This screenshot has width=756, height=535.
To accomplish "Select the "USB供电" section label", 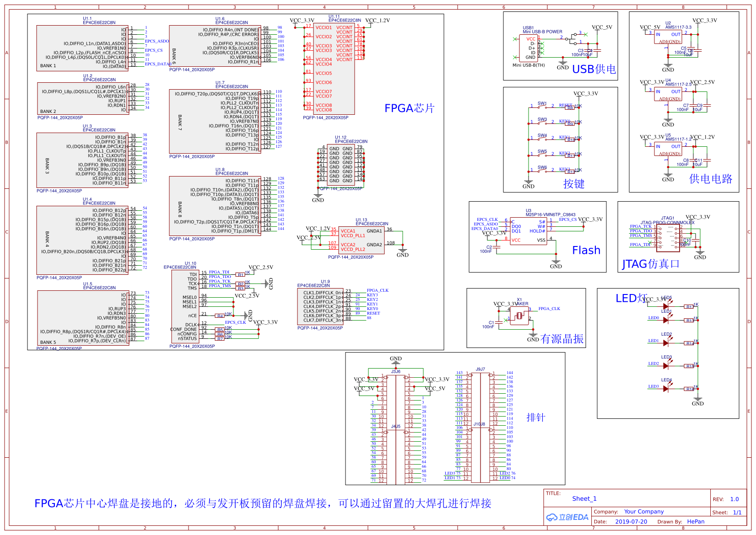I will [x=594, y=70].
